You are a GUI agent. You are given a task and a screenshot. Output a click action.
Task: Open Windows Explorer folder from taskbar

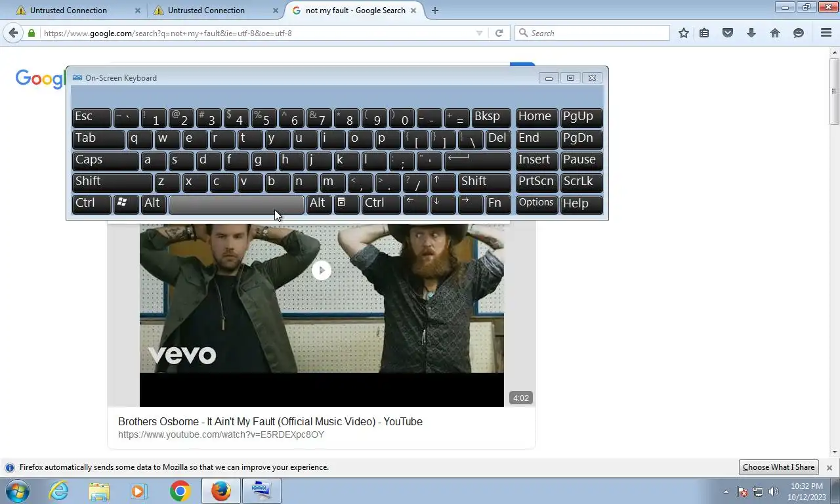[99, 491]
